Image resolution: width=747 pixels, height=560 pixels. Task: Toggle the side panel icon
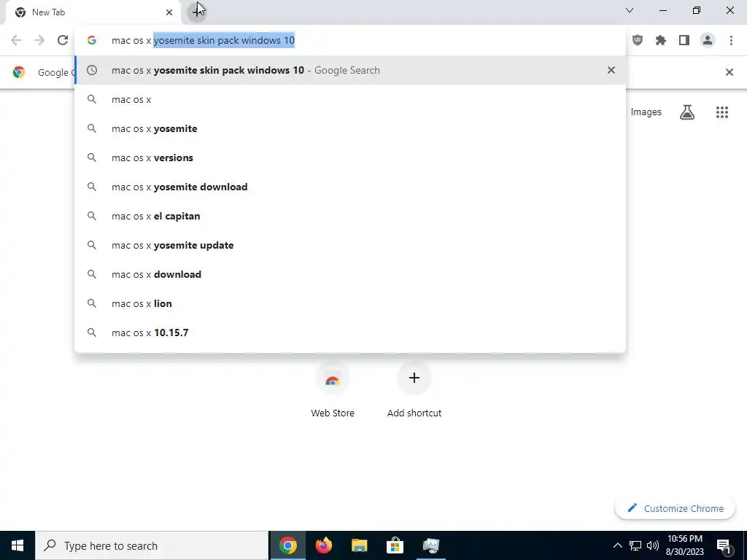[x=684, y=40]
